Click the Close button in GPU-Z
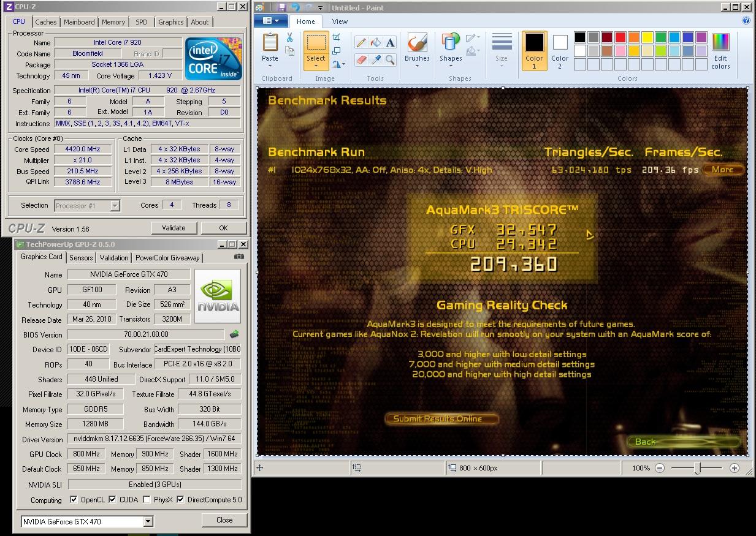This screenshot has height=536, width=756. [224, 520]
